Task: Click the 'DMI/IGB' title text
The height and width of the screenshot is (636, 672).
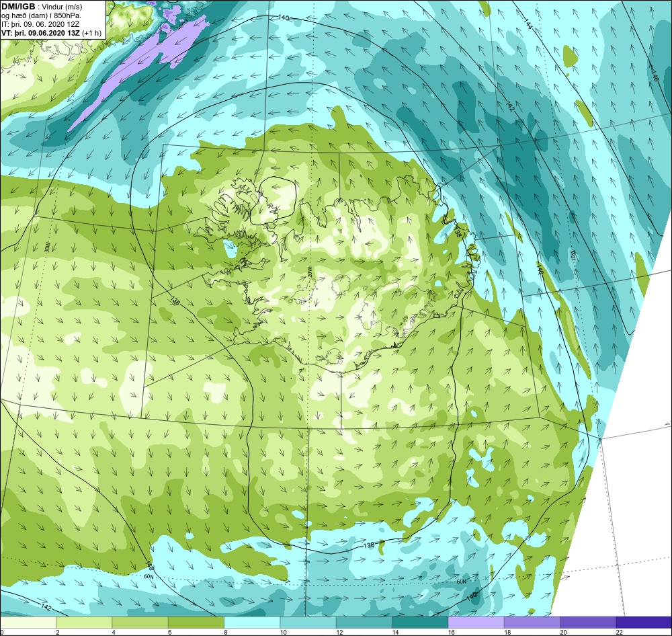Action: 18,7
